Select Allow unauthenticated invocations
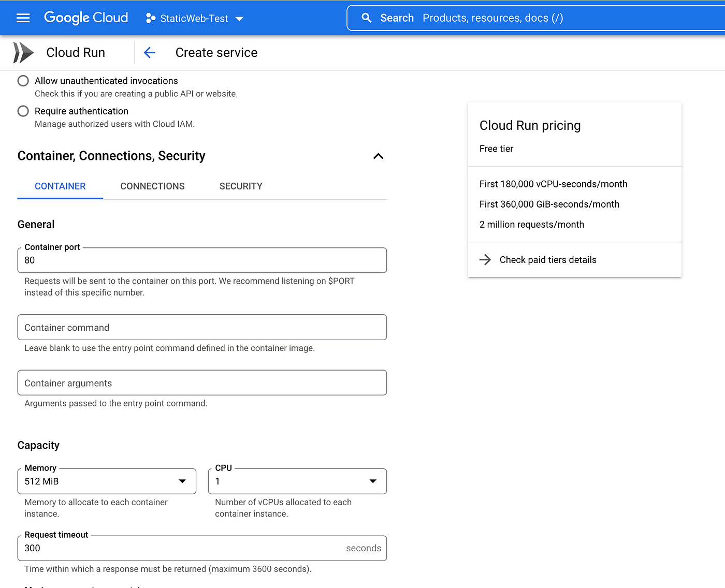725x588 pixels. [23, 81]
